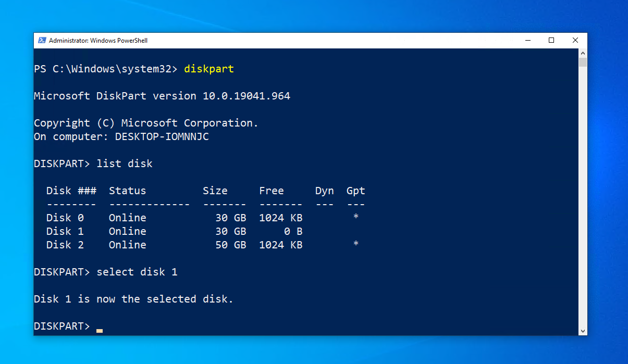Screen dimensions: 628x364
Task: Click the 'Disk 0' row label
Action: point(65,218)
